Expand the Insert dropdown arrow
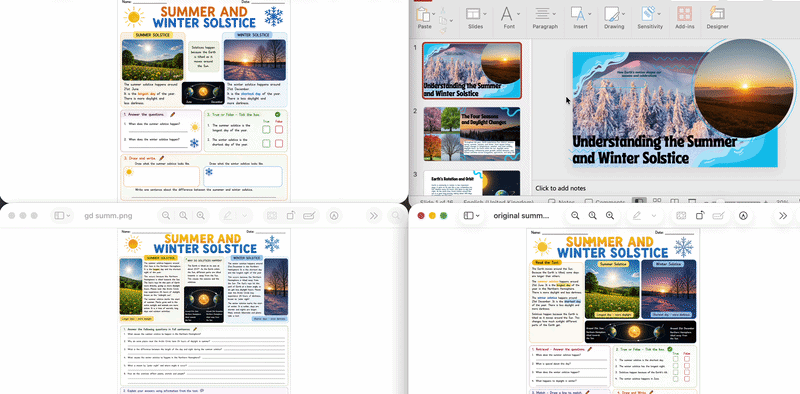 click(x=589, y=14)
